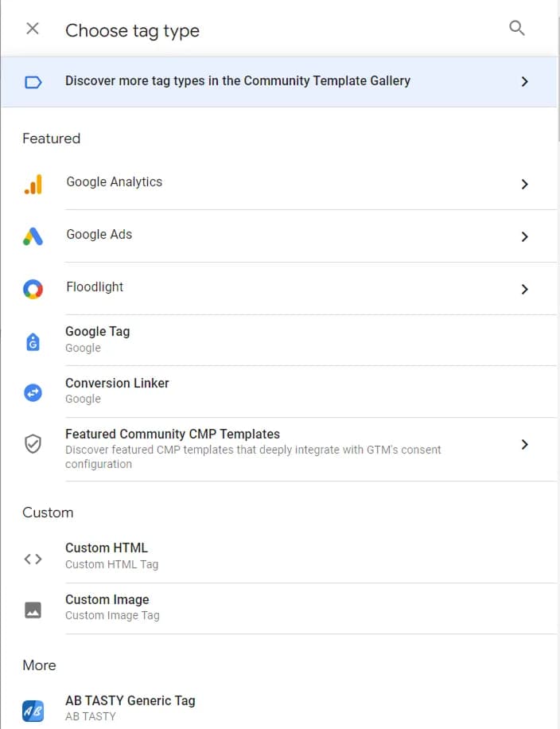Choose the Custom HTML Tag option
560x729 pixels.
[x=279, y=556]
